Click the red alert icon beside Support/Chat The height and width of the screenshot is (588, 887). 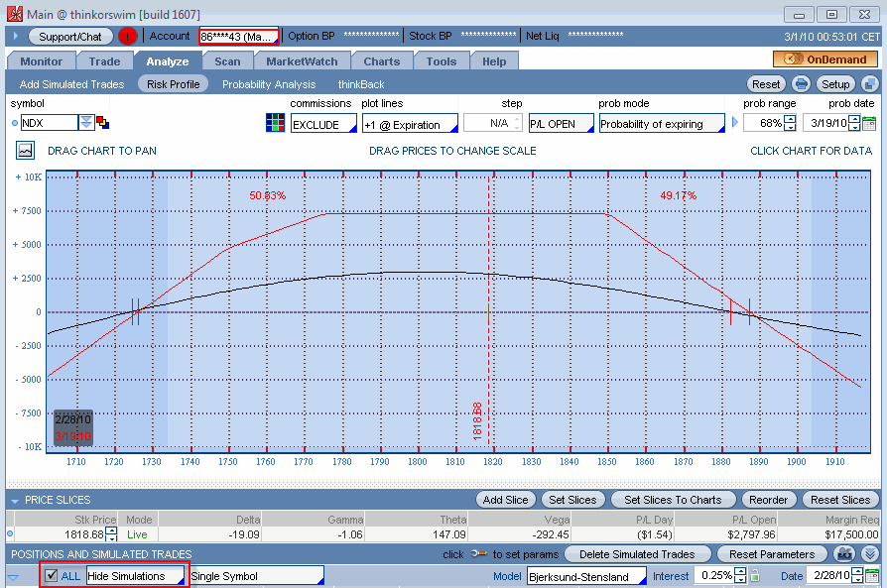[127, 37]
